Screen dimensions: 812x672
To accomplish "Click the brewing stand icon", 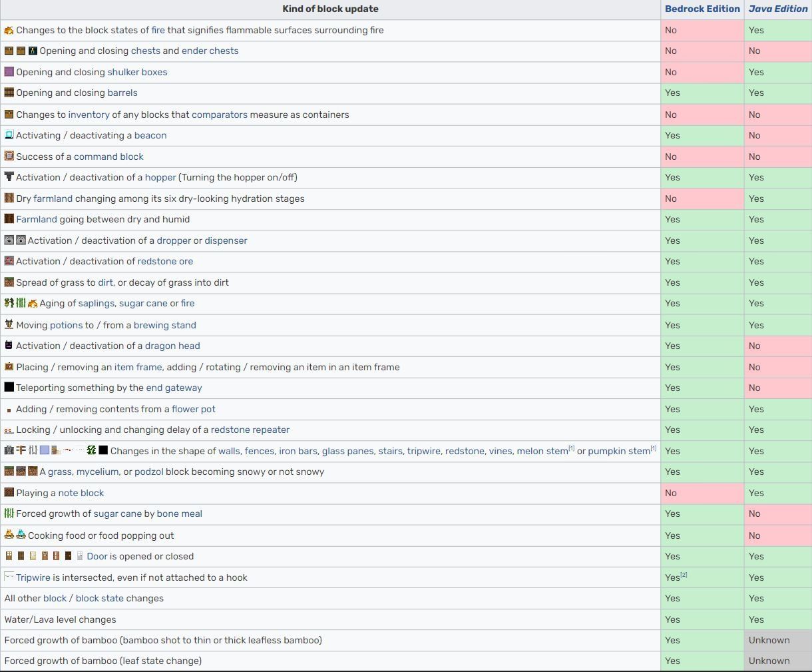I will [9, 324].
